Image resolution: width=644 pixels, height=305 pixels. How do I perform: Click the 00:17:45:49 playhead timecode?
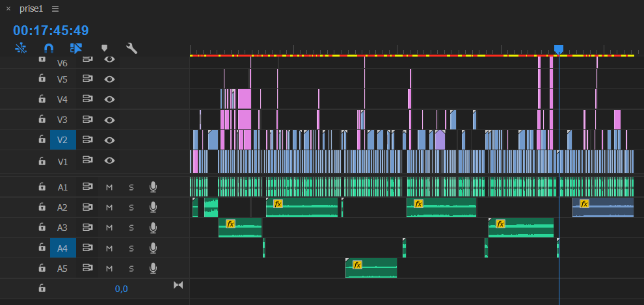[x=51, y=31]
